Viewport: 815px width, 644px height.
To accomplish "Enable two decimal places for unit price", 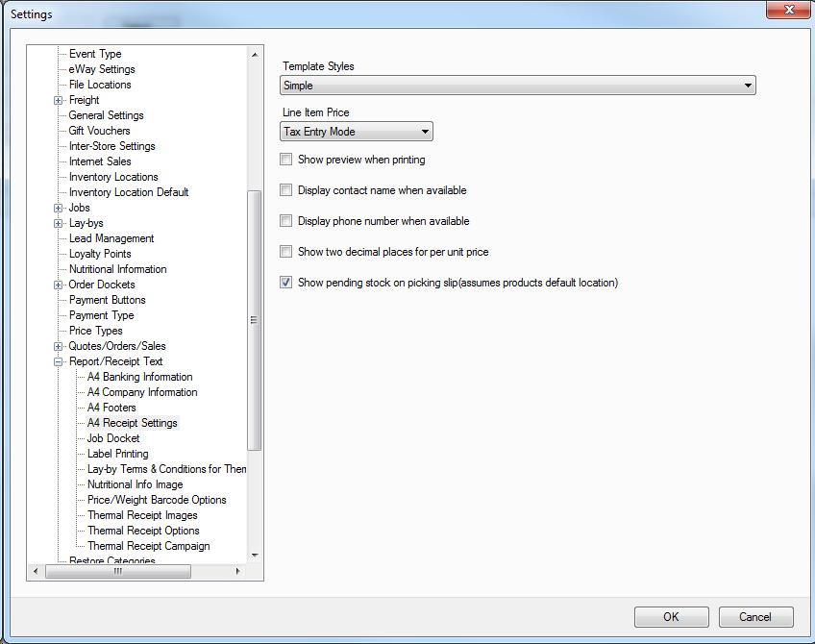I will 285,252.
